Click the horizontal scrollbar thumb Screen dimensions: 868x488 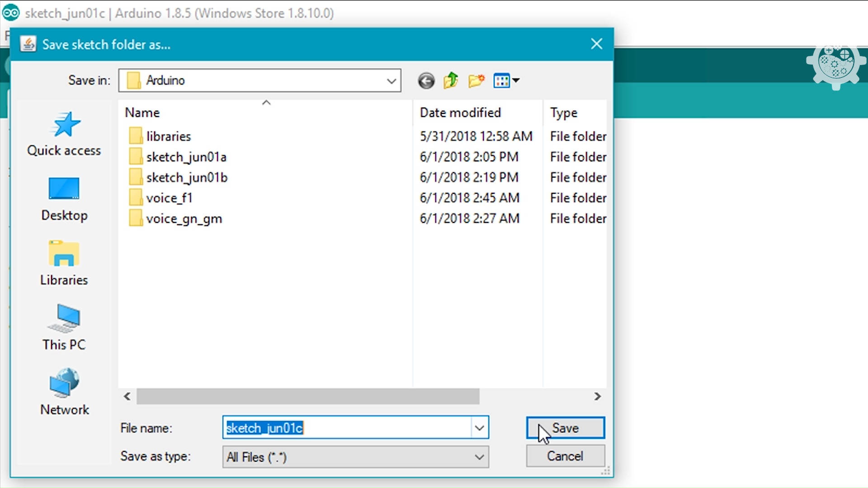pos(308,396)
